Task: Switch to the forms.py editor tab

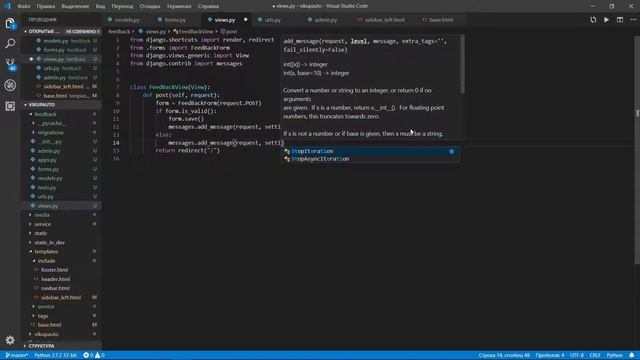Action: pyautogui.click(x=175, y=20)
